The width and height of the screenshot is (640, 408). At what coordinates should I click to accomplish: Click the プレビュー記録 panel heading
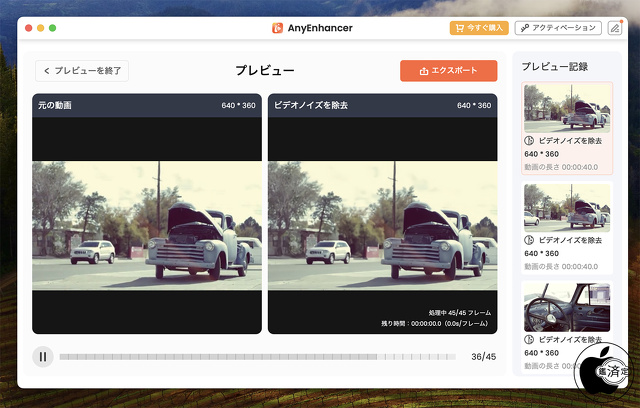[555, 67]
